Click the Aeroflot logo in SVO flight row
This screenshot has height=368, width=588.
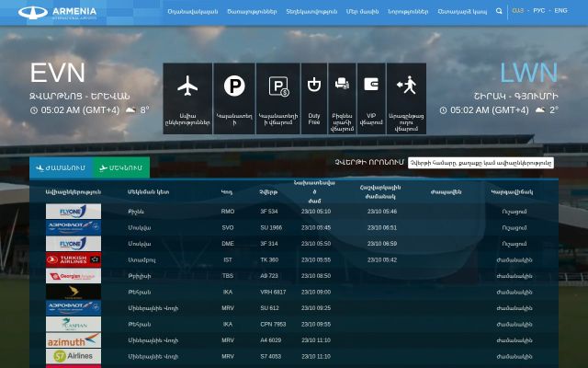pos(73,227)
